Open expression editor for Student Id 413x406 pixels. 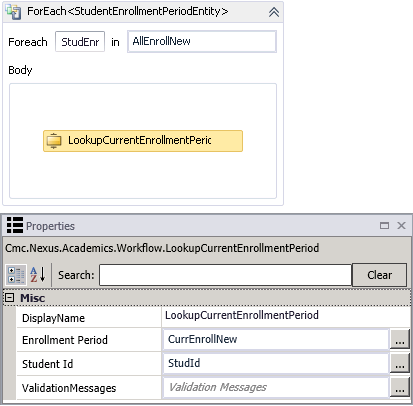(400, 363)
